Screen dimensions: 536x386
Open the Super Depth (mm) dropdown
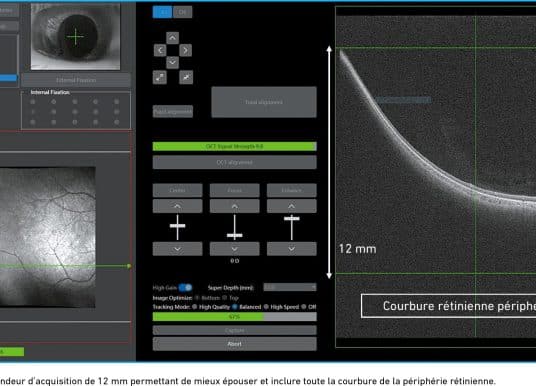point(290,287)
